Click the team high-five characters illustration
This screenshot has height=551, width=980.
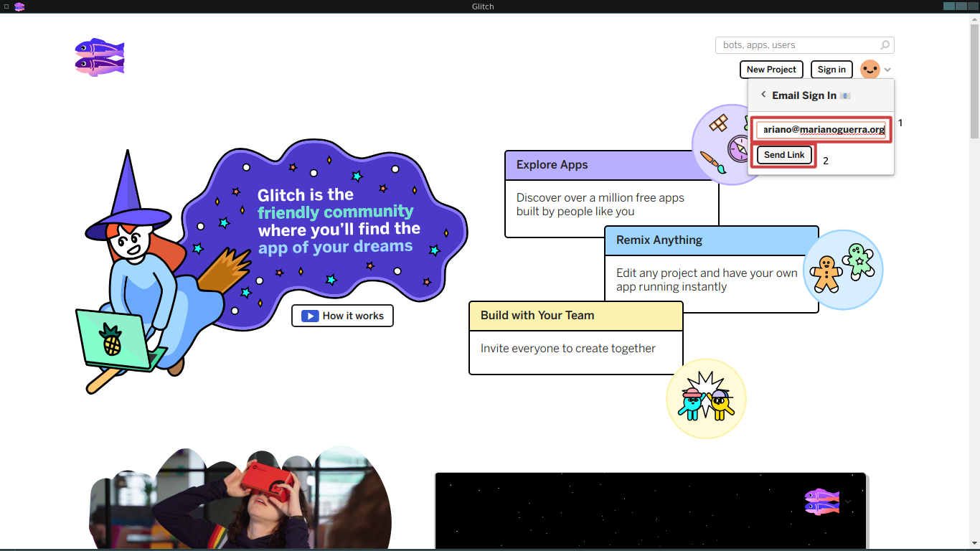coord(707,398)
